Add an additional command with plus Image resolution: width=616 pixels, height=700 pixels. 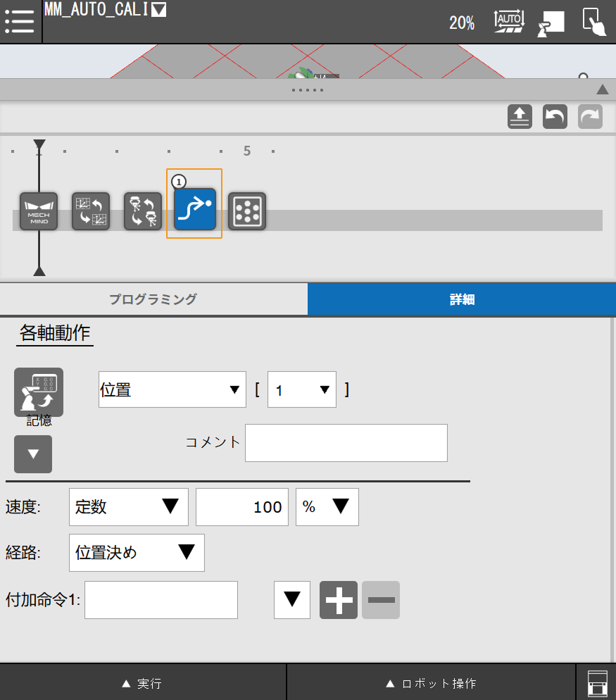click(x=339, y=600)
